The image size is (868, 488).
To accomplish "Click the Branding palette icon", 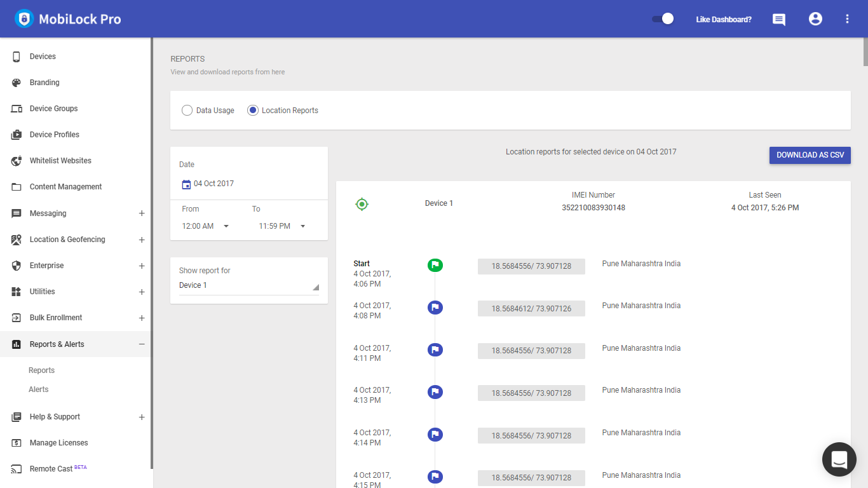I will tap(17, 83).
